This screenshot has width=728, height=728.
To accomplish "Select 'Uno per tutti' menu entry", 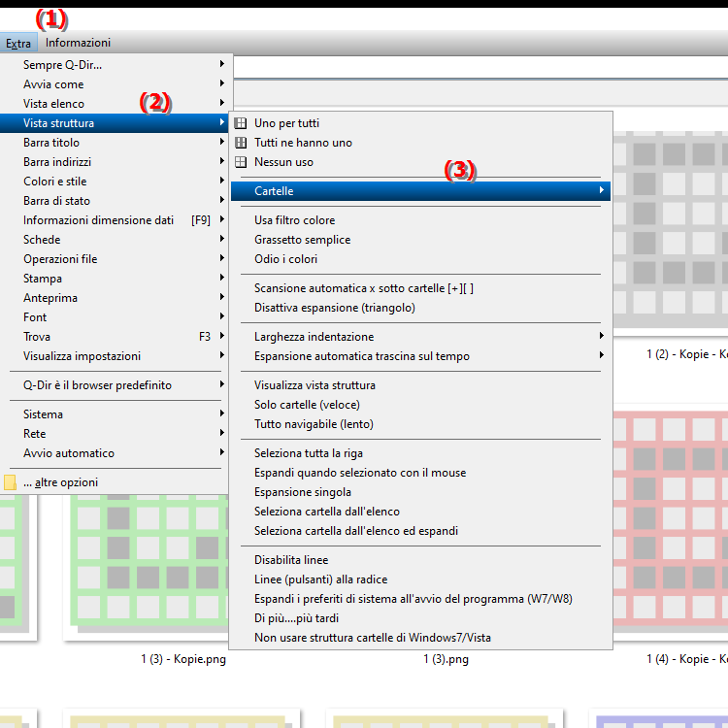I will 420,123.
